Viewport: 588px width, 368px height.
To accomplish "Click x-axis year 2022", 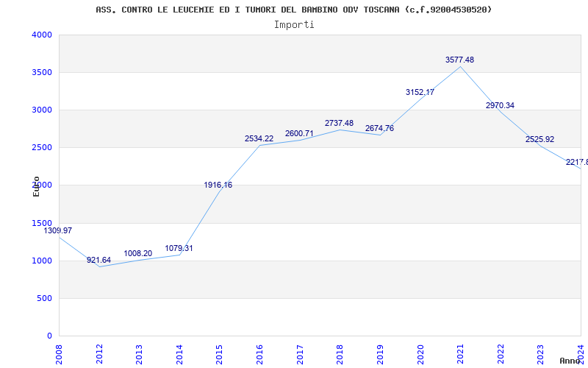I will (501, 355).
